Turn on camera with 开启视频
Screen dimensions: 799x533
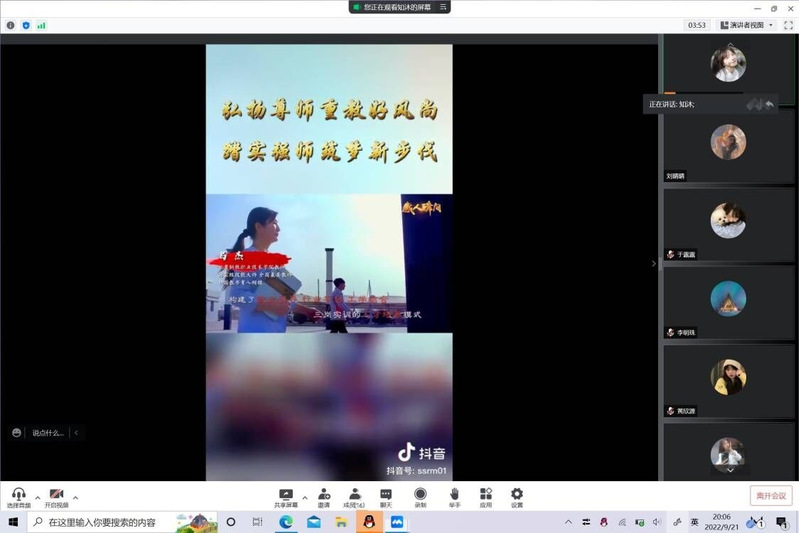(57, 496)
